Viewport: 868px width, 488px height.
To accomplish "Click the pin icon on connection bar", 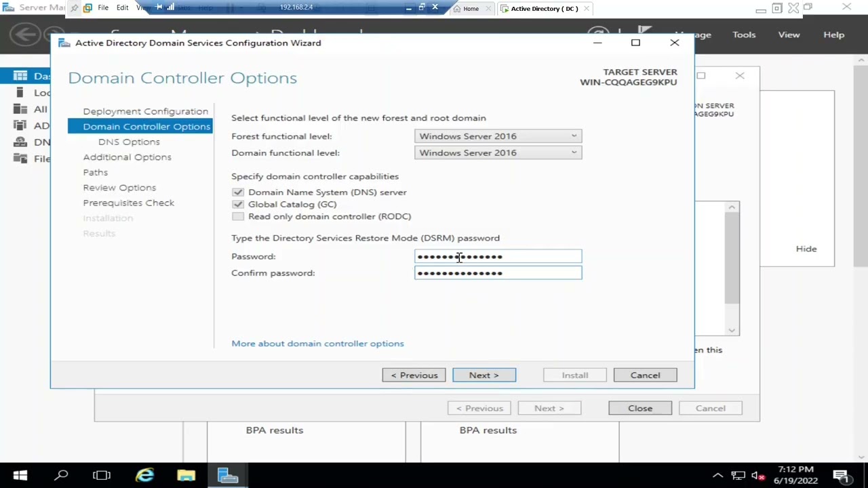I will 75,7.
